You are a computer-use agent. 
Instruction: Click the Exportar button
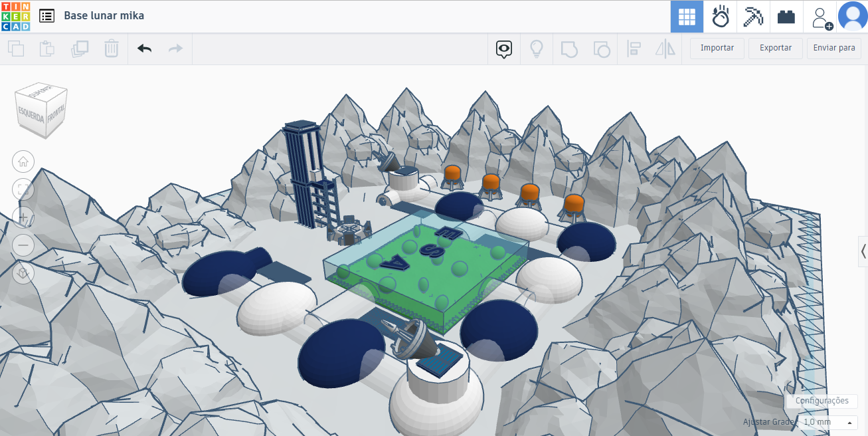tap(775, 49)
